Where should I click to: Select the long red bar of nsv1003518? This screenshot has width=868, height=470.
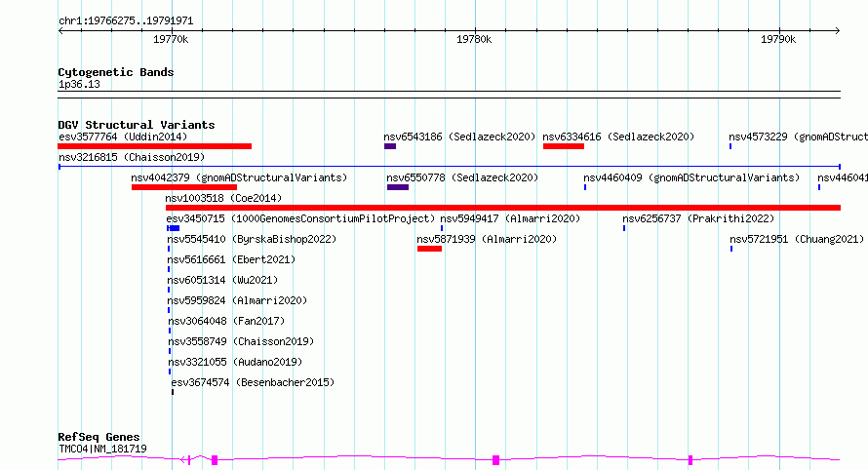click(503, 208)
